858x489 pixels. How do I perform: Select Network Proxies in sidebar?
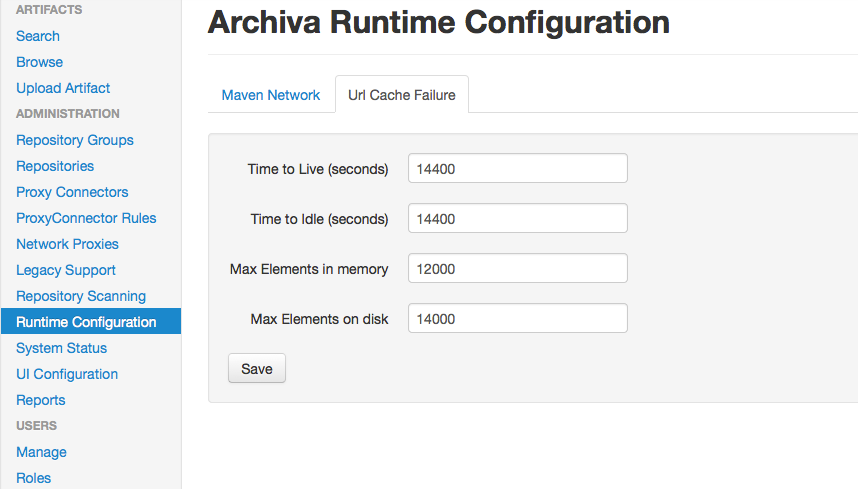pyautogui.click(x=67, y=244)
